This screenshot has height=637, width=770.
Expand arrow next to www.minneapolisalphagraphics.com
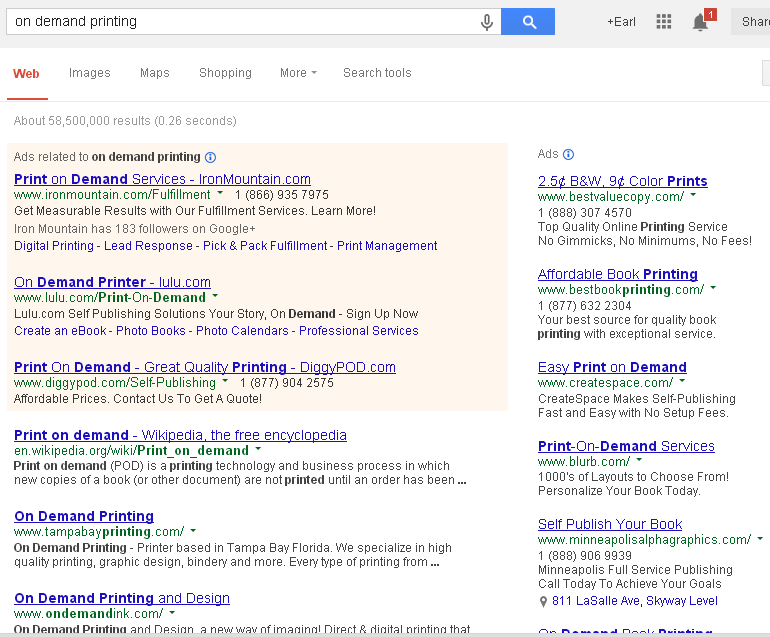pos(760,538)
